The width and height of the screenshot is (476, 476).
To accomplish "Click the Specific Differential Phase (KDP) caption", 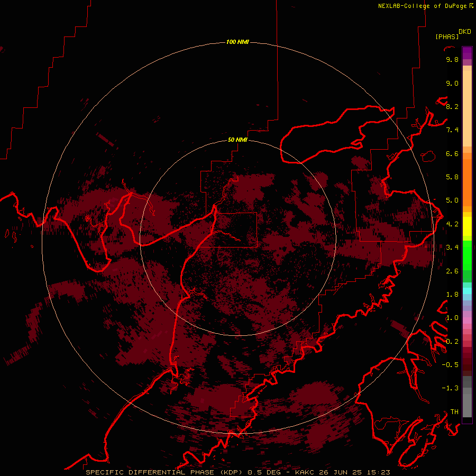I will click(x=165, y=472).
